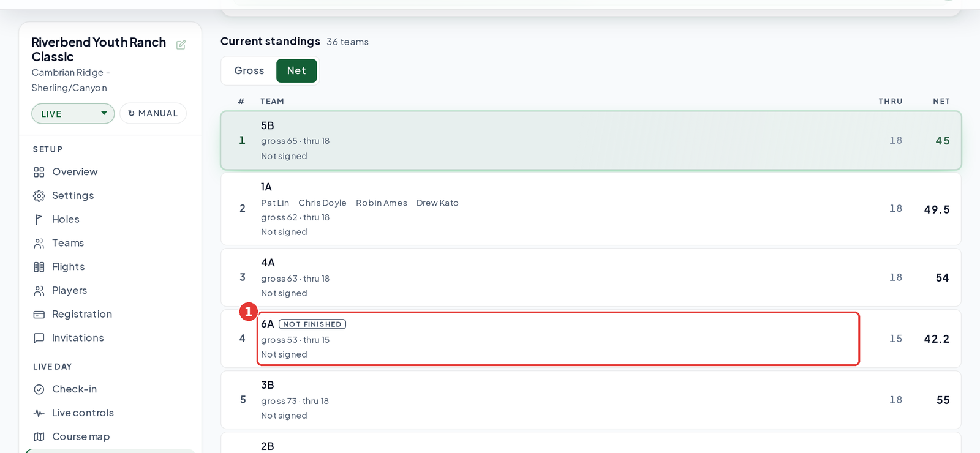This screenshot has height=453, width=980.
Task: Click the NOT FINISHED badge on 6A
Action: pos(312,324)
